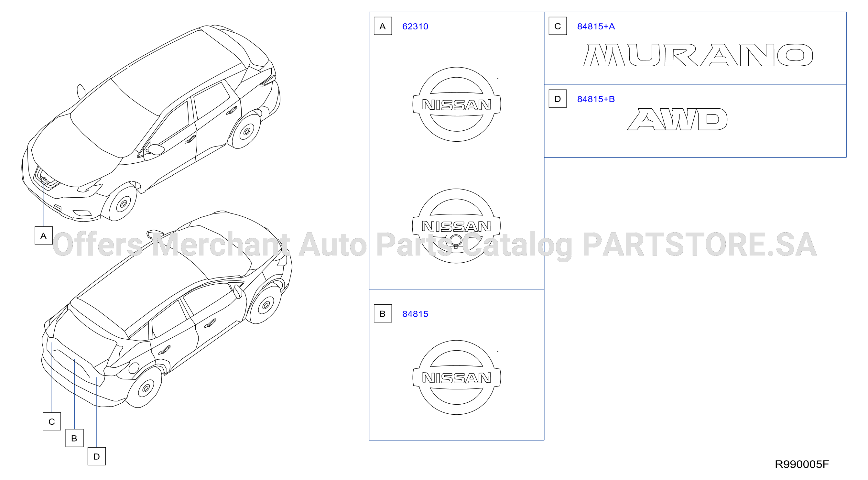Screen dimensions: 868x480
Task: Open part number 62310 link
Action: click(415, 26)
